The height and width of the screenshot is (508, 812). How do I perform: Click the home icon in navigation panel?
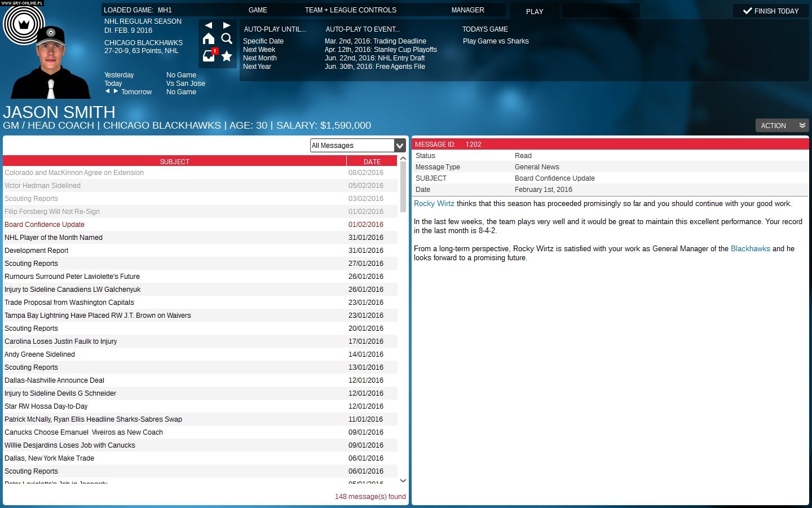point(209,38)
